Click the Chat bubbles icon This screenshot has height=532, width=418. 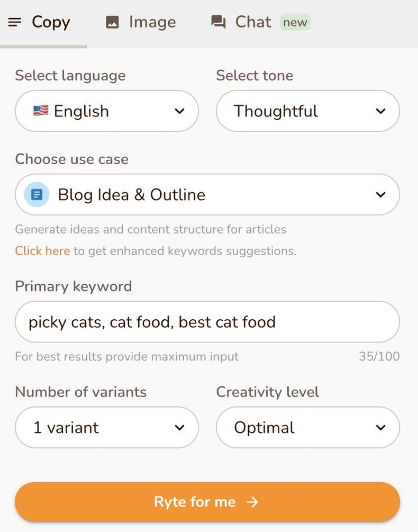pos(218,22)
